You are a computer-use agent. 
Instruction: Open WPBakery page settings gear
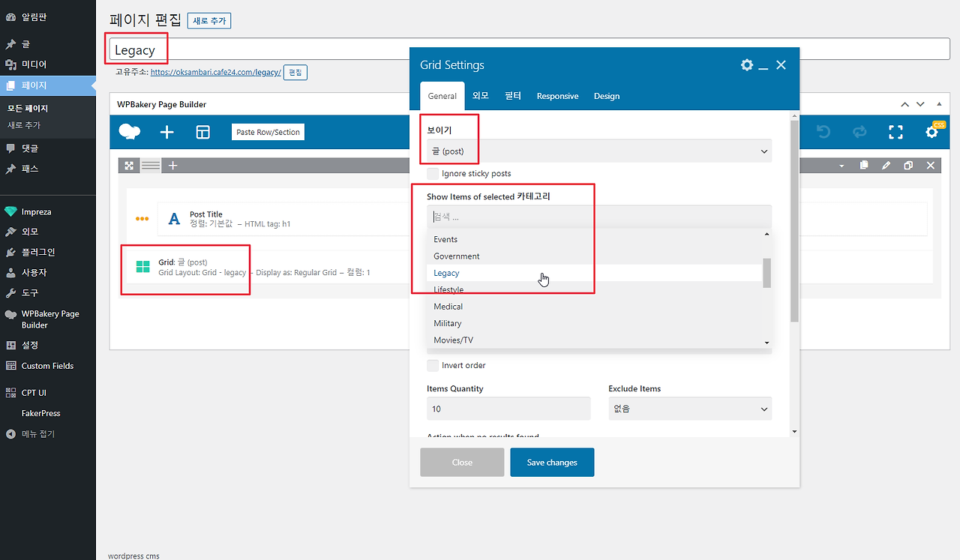click(931, 132)
